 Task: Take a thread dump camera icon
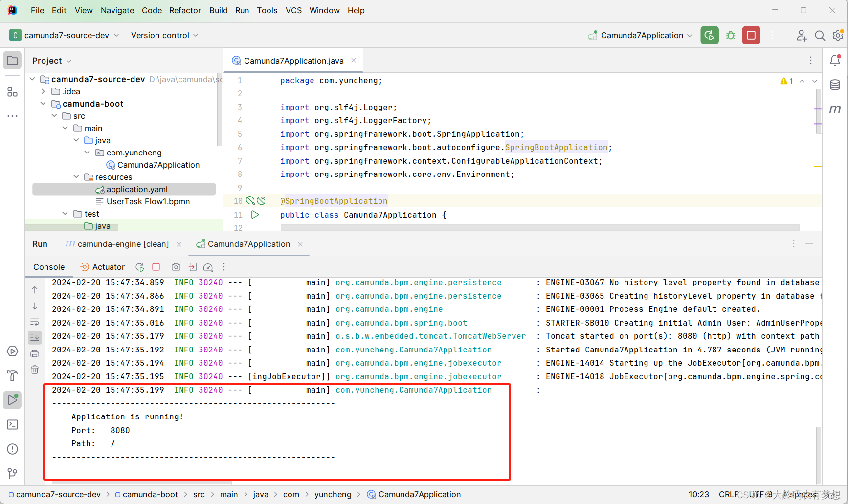[176, 267]
